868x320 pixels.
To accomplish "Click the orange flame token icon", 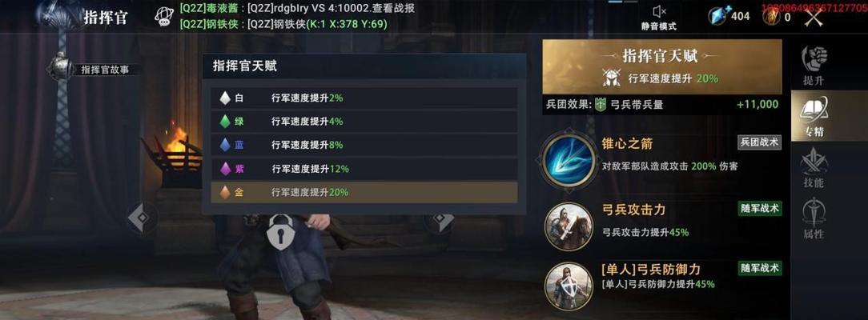I will [771, 17].
